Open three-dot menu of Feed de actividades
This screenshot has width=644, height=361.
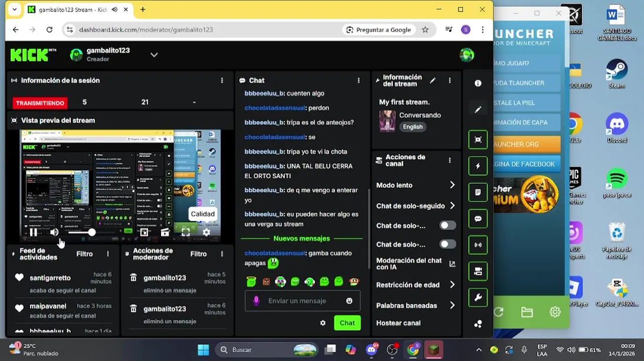(x=108, y=254)
